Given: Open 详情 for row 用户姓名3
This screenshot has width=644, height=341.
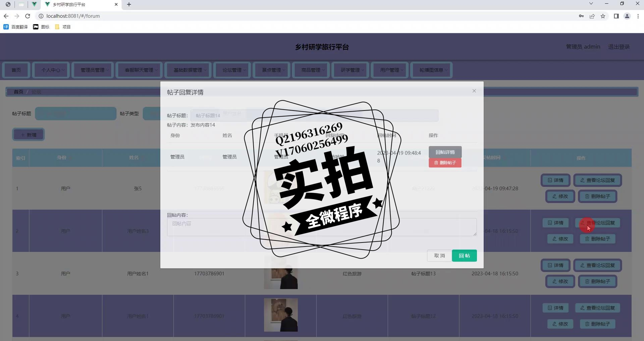Looking at the screenshot, I should (x=555, y=223).
